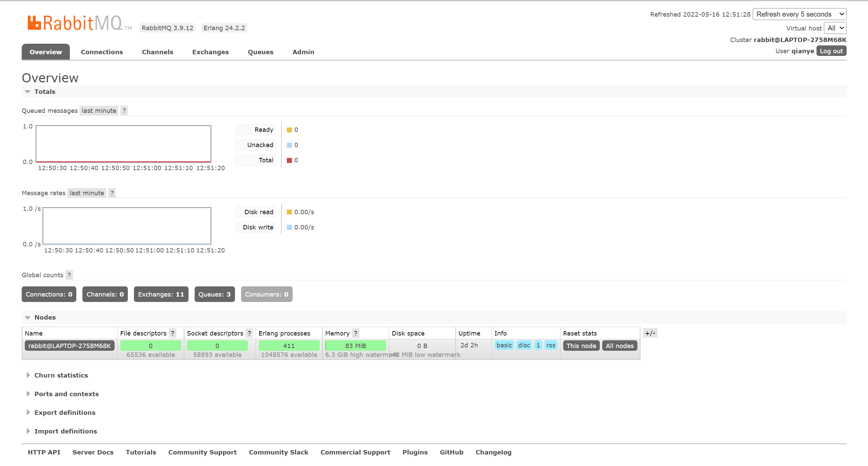The image size is (868, 466).
Task: Open the Exchanges tab
Action: point(210,52)
